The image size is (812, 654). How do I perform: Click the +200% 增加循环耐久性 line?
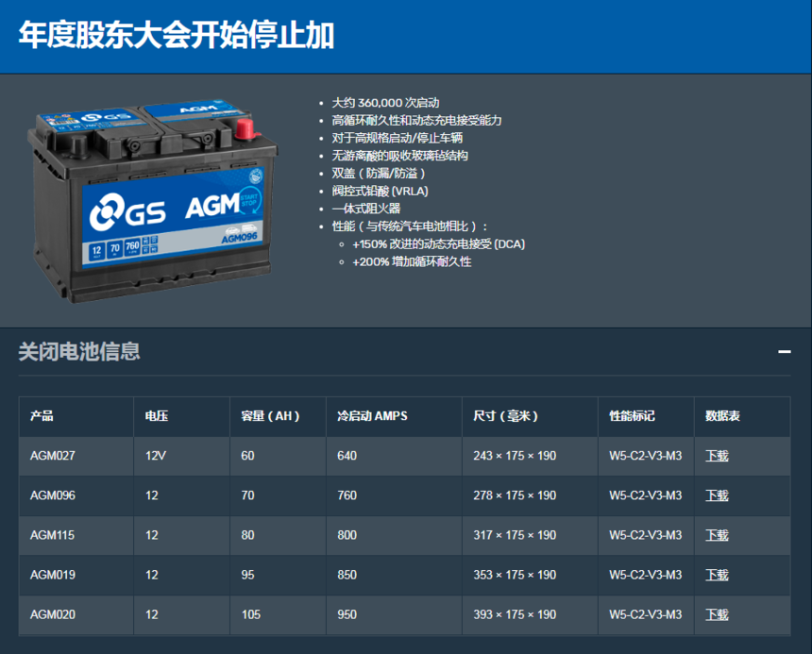(412, 261)
